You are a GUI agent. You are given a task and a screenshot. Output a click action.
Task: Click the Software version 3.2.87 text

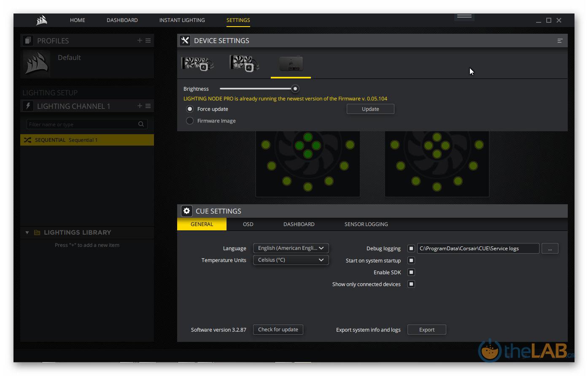coord(218,330)
